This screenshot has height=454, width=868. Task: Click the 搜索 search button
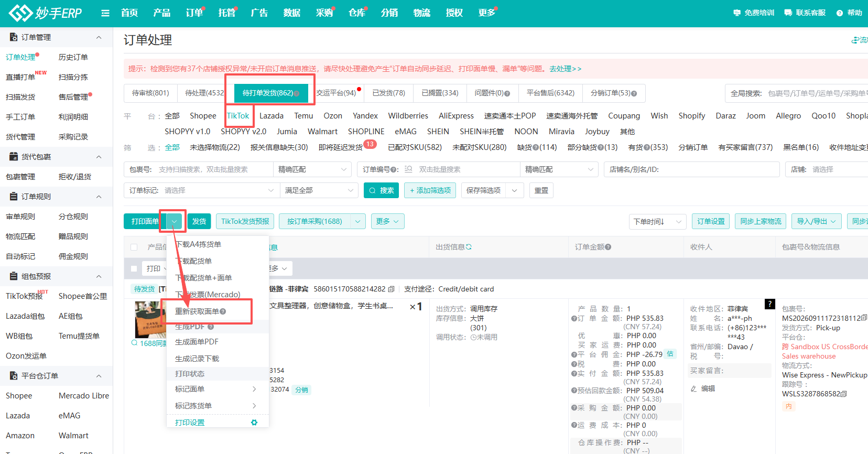coord(381,190)
